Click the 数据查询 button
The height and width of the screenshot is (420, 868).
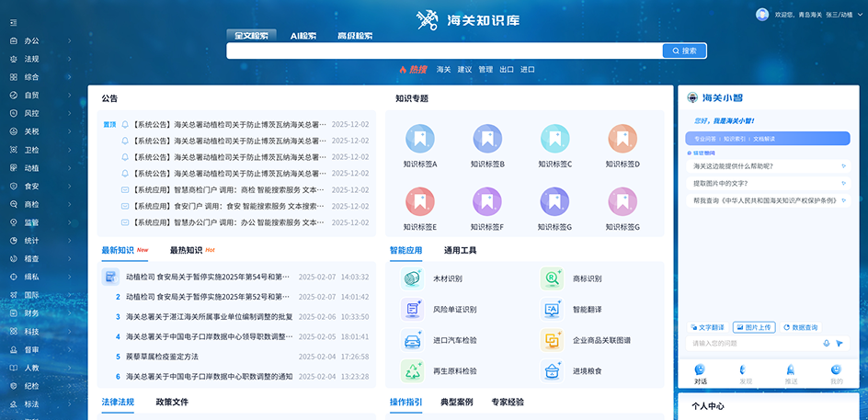coord(801,327)
